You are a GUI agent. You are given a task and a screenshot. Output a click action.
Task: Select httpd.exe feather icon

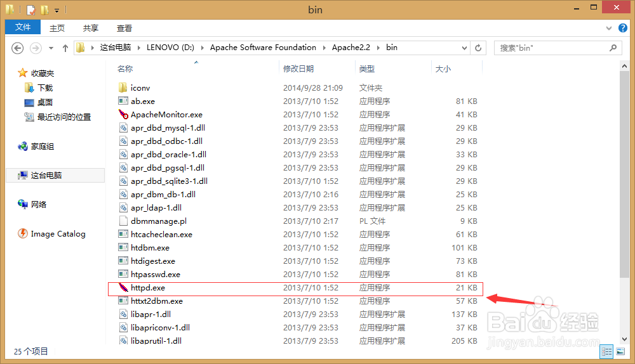[x=123, y=287]
